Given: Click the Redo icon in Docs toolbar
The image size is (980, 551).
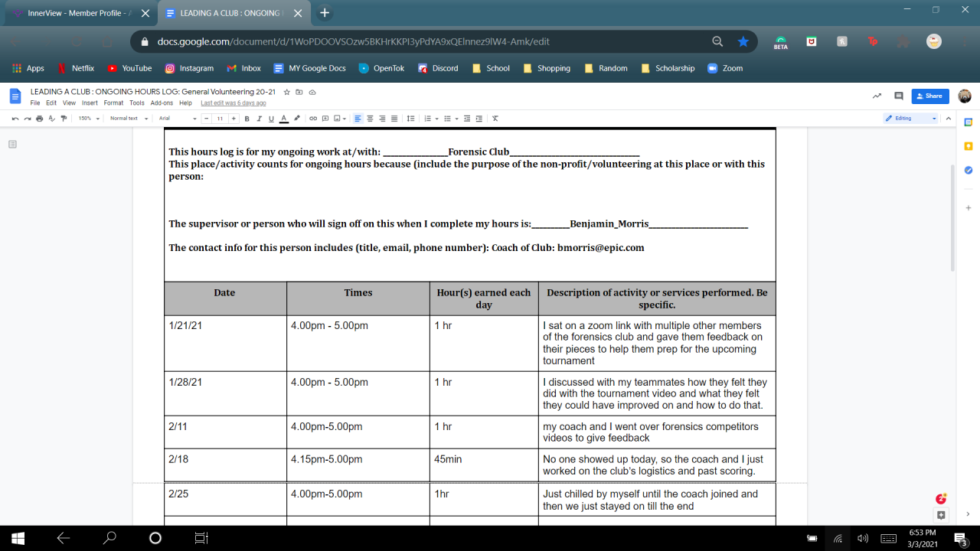Looking at the screenshot, I should pyautogui.click(x=27, y=119).
